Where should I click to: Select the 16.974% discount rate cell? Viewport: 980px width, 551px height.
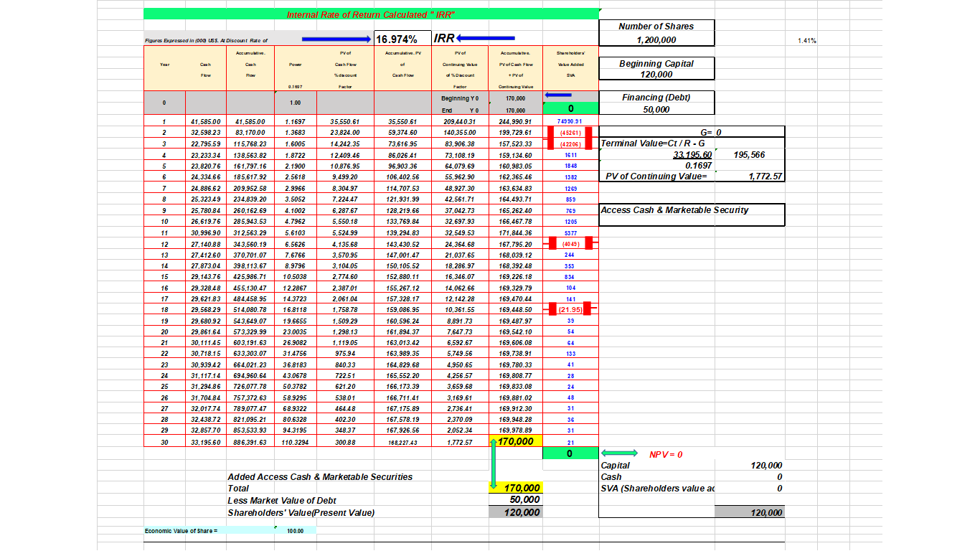coord(401,39)
